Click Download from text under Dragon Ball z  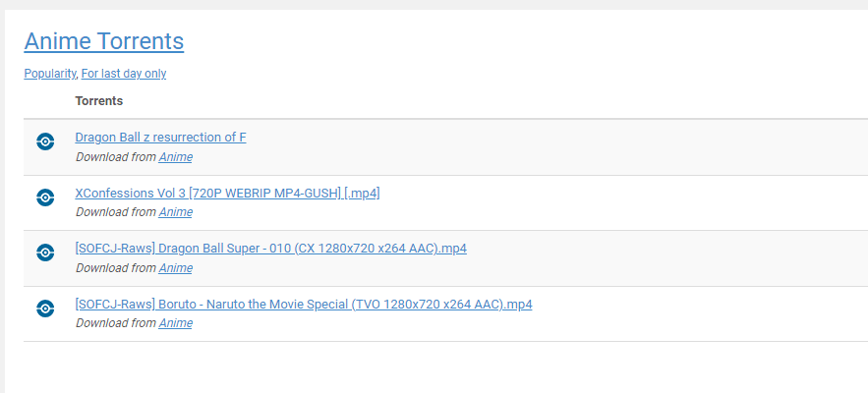click(116, 157)
